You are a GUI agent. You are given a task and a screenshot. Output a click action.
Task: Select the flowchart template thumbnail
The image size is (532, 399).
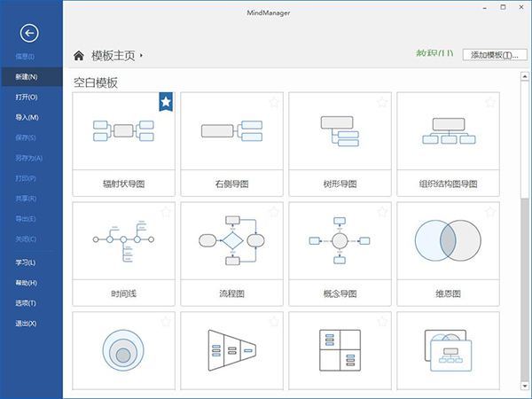[x=231, y=240]
